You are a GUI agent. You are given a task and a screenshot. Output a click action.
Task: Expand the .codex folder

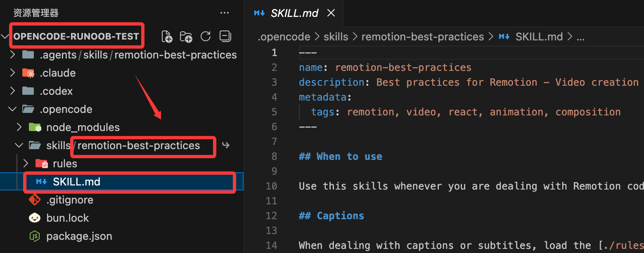pyautogui.click(x=12, y=91)
